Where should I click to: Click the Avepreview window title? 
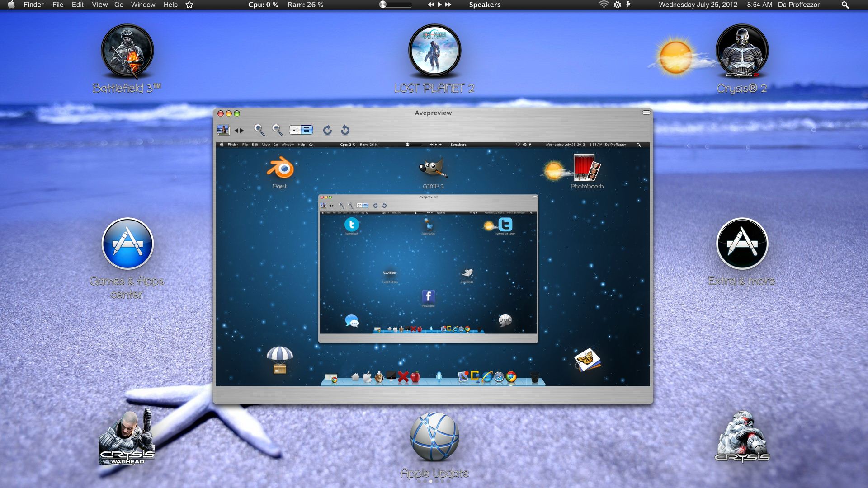pos(433,113)
